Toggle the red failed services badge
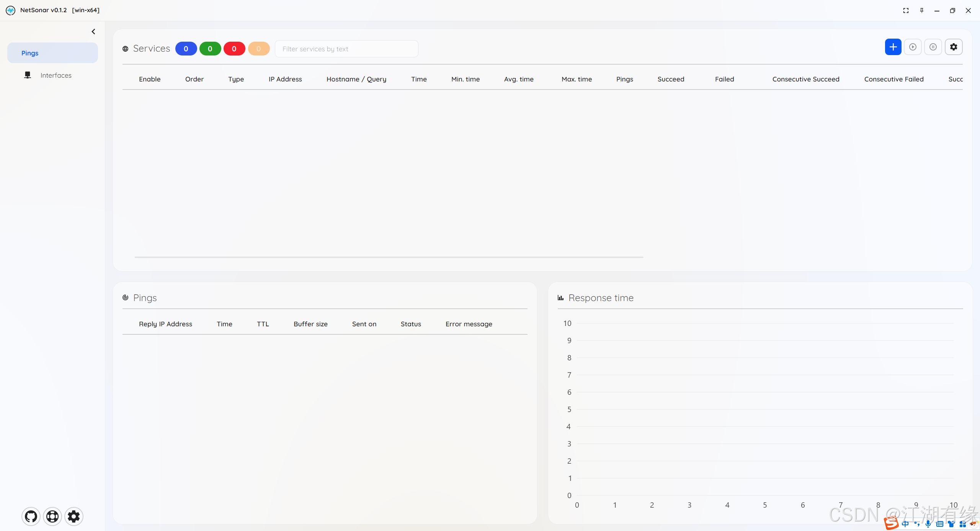Screen dimensions: 980x531 (234, 49)
